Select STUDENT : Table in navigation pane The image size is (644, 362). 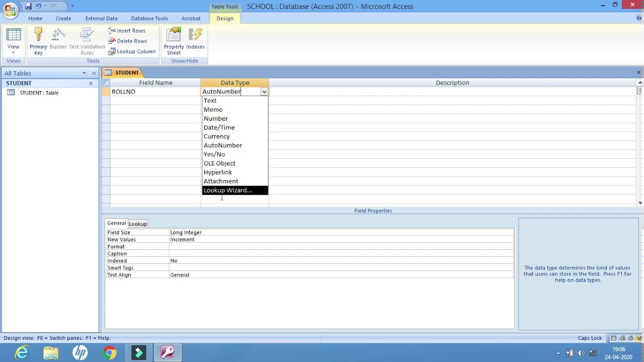tap(39, 93)
